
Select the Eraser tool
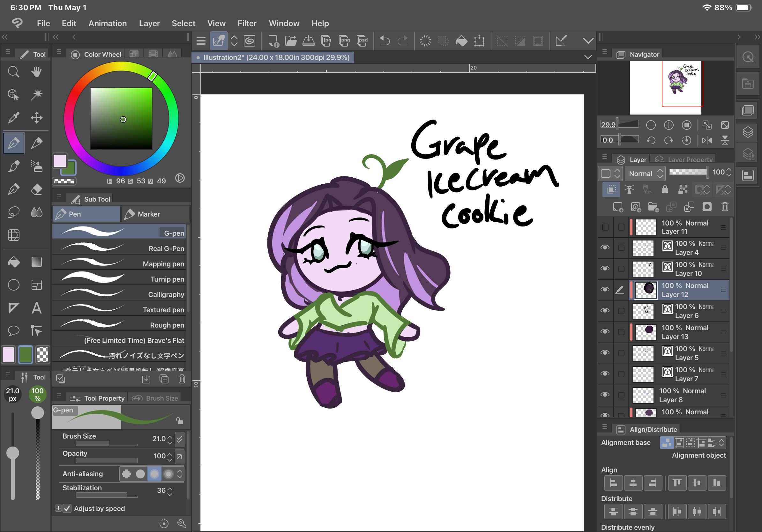coord(37,189)
